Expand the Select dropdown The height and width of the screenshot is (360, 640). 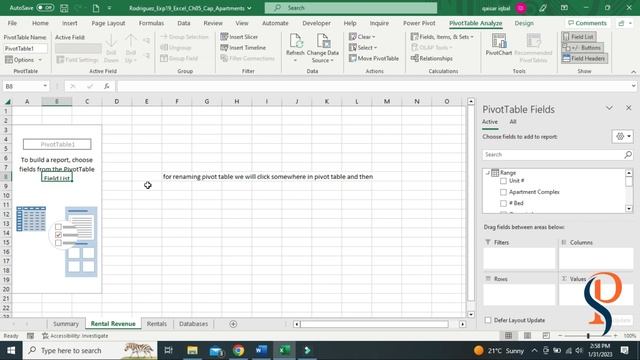[363, 48]
